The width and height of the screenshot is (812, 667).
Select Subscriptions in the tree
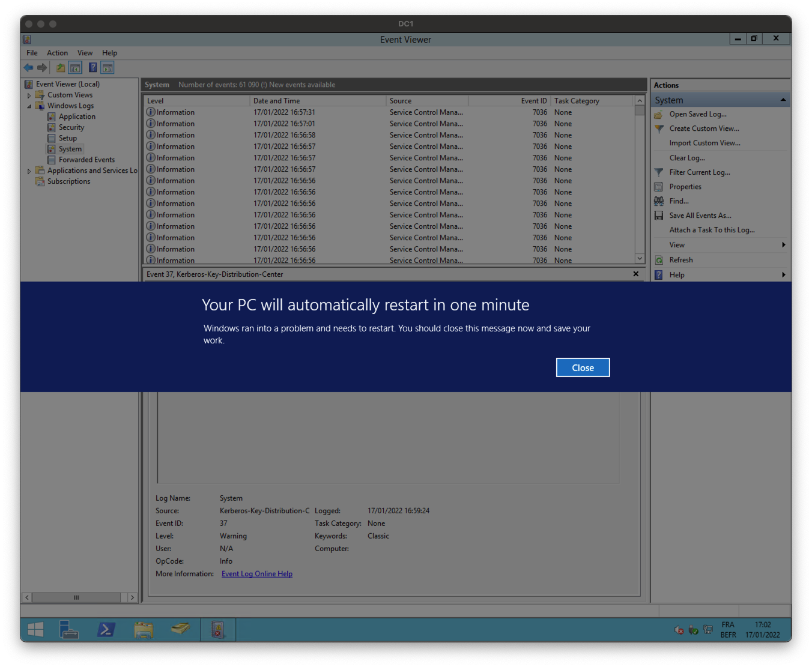[69, 182]
